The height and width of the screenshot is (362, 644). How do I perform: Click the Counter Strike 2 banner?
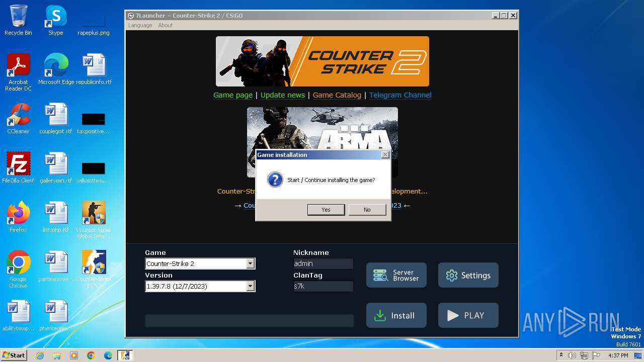[323, 61]
